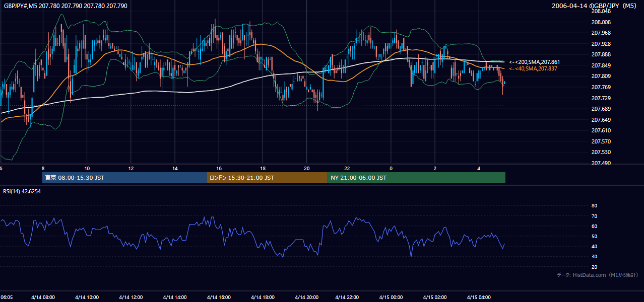
Task: Click price level 208.048 on the axis
Action: pyautogui.click(x=600, y=11)
